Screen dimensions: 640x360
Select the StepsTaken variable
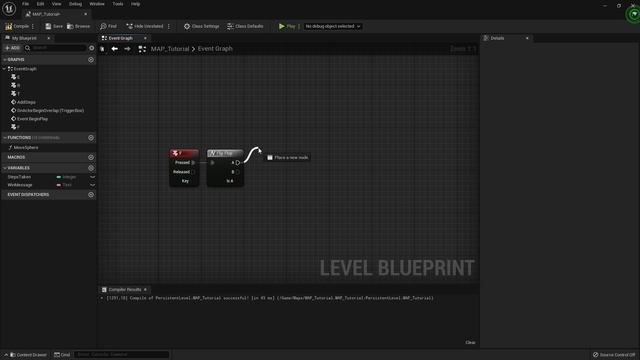point(19,177)
